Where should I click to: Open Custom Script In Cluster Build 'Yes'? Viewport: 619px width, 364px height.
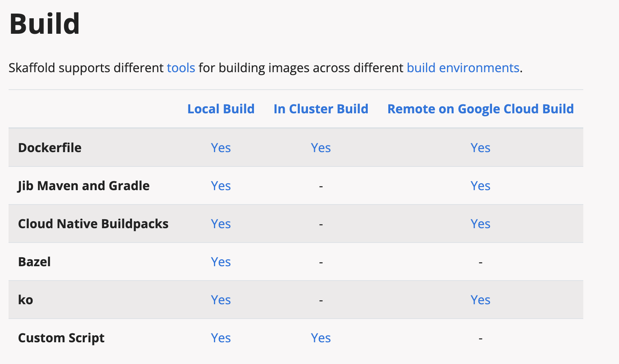click(x=321, y=338)
